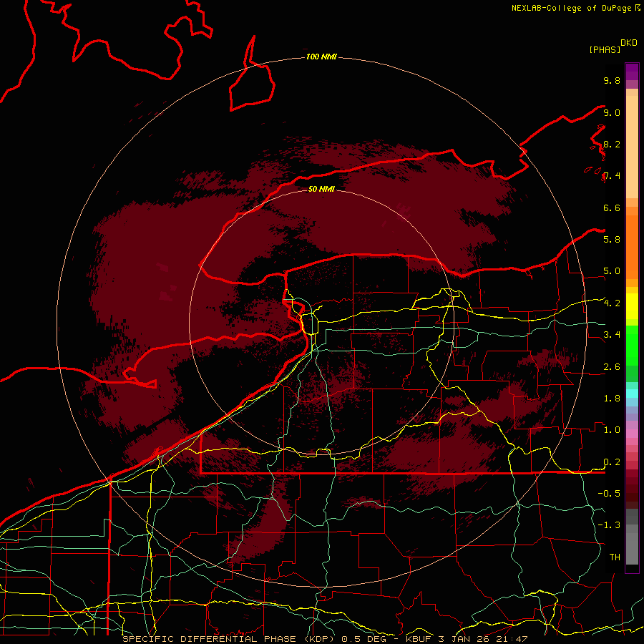Click the TH threshold label
The image size is (644, 644).
615,557
